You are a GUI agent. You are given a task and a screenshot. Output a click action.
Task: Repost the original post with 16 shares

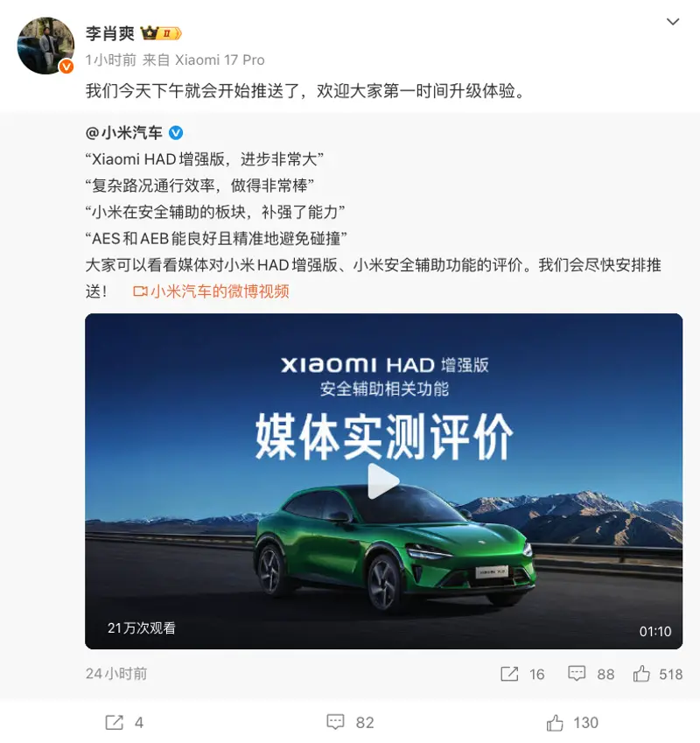(x=522, y=674)
